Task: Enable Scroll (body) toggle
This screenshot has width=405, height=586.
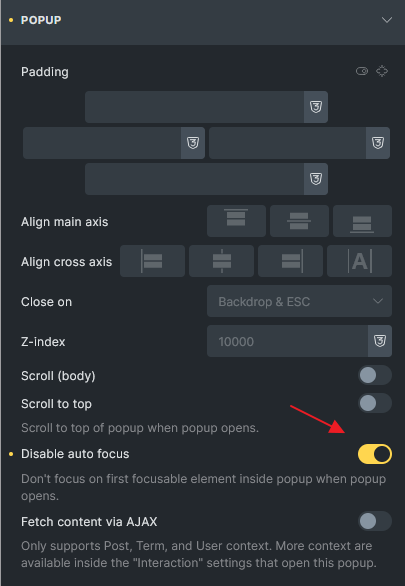Action: [375, 375]
